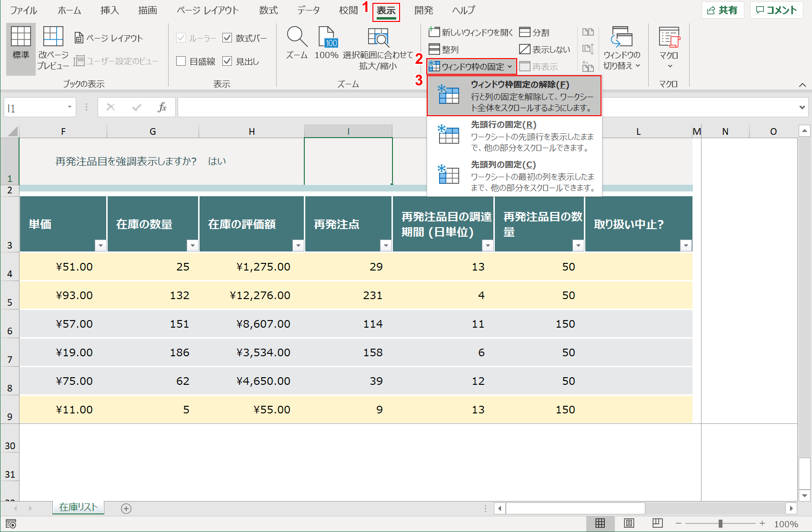Click the zoom slider handle in status bar

(721, 523)
